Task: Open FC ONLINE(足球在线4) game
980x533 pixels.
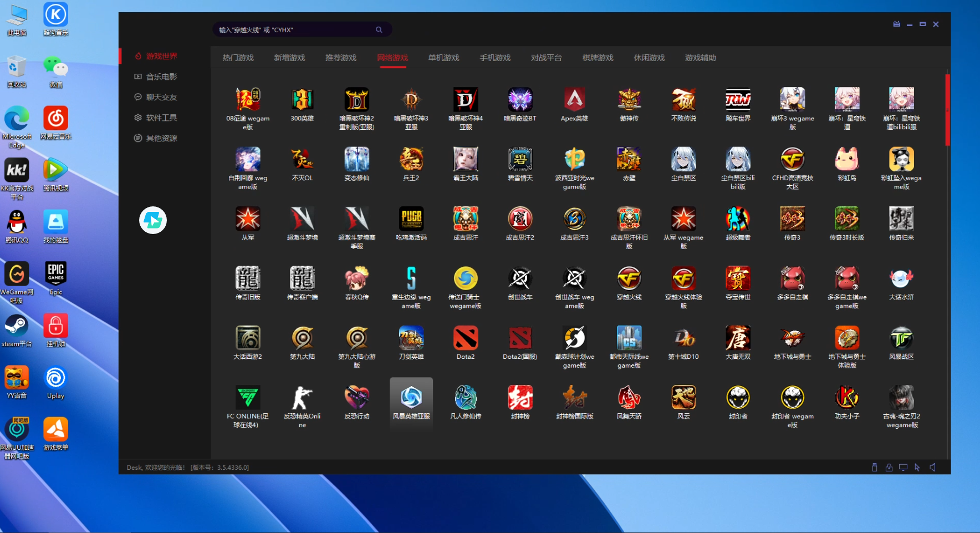Action: 248,398
